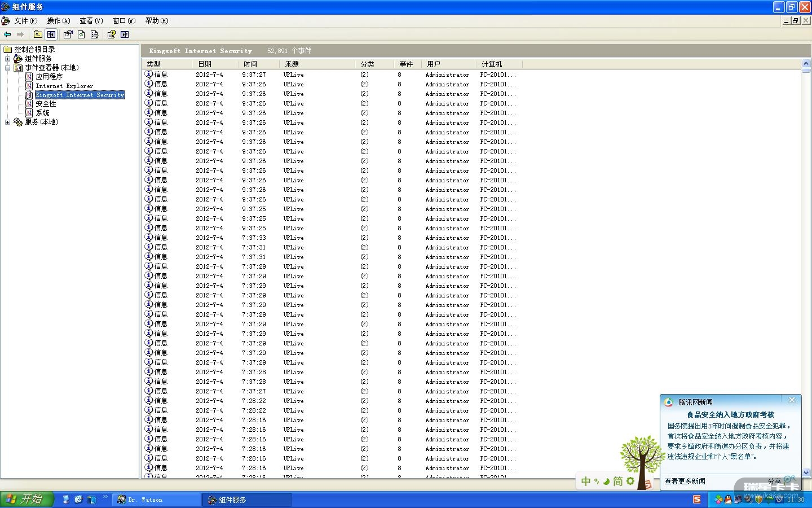Select the event logged at 9:37:27
The height and width of the screenshot is (508, 812).
point(333,75)
